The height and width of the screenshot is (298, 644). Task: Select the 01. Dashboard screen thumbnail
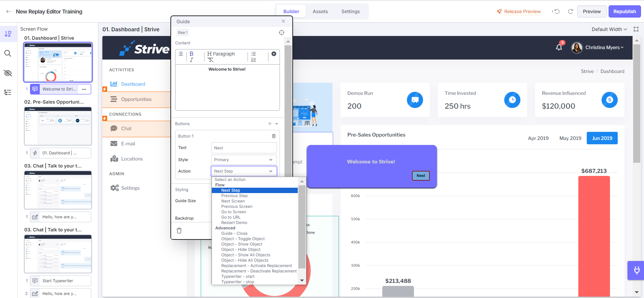click(58, 62)
